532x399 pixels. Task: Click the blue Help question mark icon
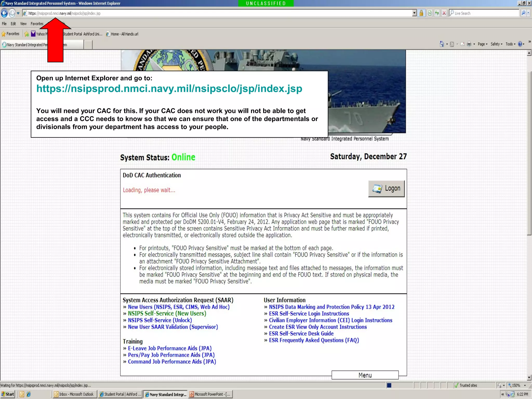point(520,44)
